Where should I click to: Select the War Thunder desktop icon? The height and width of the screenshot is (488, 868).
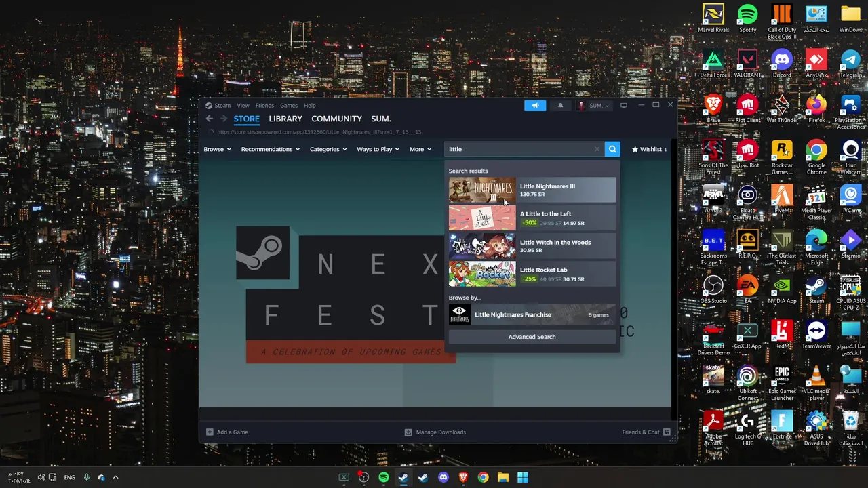point(782,108)
